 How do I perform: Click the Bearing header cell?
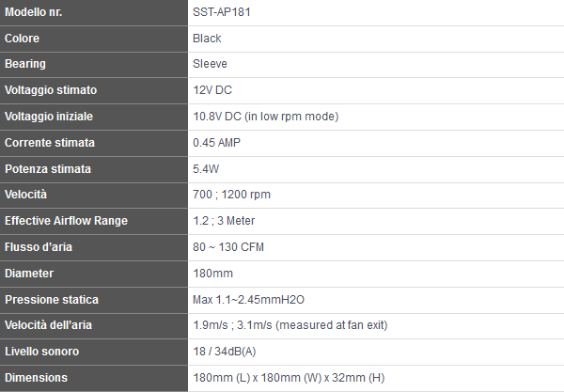click(x=93, y=65)
